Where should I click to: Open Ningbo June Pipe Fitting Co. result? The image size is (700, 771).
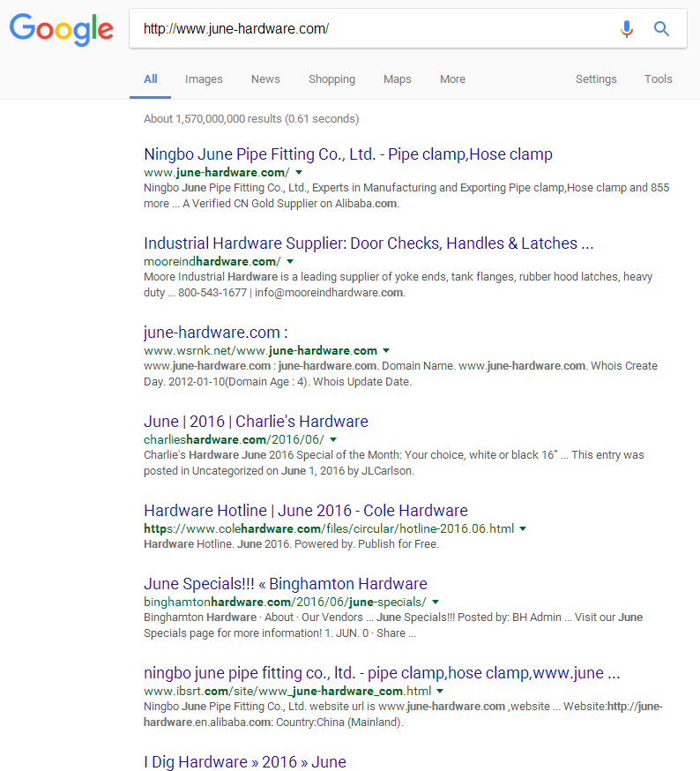point(348,154)
